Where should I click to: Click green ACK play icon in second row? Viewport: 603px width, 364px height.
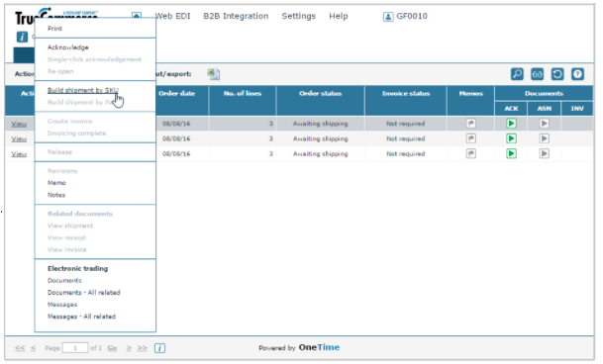point(511,138)
